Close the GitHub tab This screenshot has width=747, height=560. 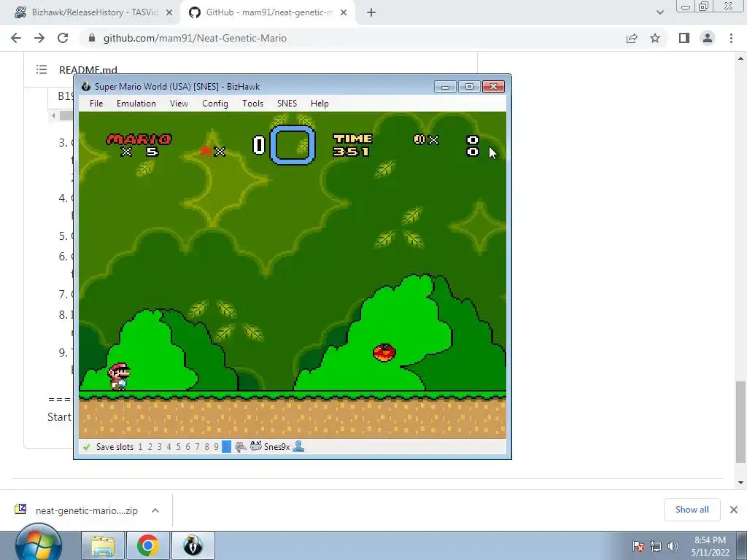click(344, 12)
